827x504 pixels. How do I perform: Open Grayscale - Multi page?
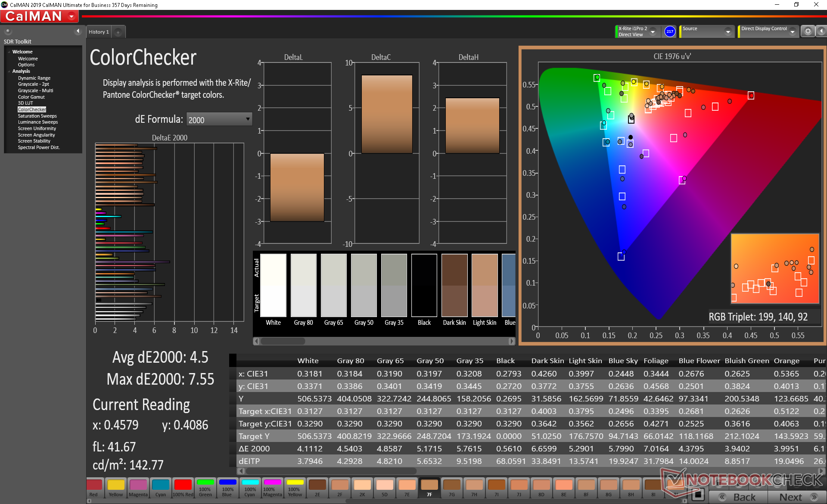point(35,90)
